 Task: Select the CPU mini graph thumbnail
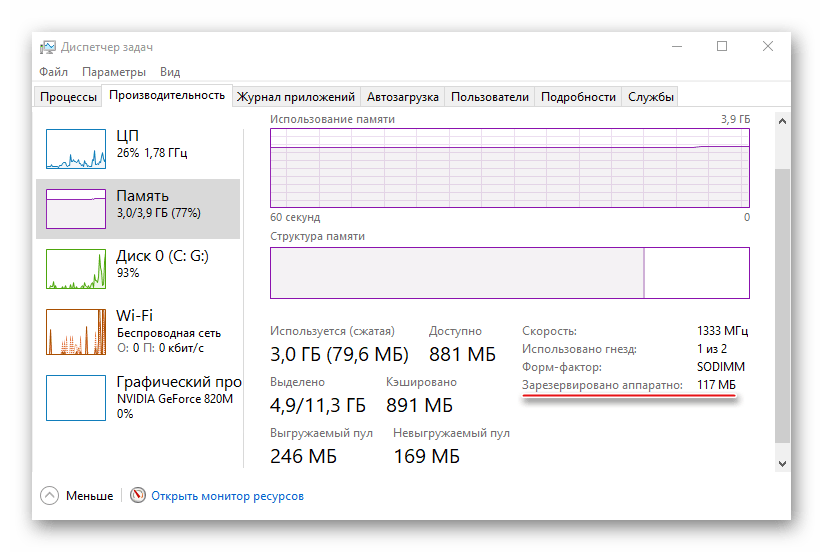(x=76, y=148)
